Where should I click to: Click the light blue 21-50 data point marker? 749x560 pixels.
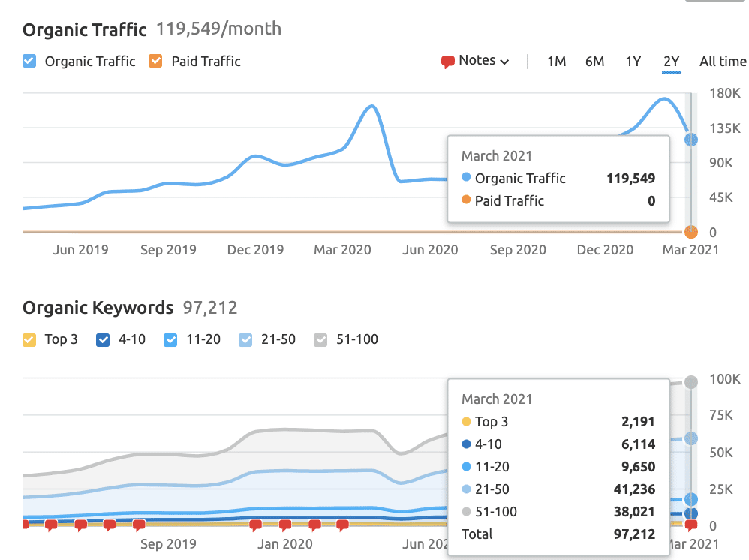[691, 438]
